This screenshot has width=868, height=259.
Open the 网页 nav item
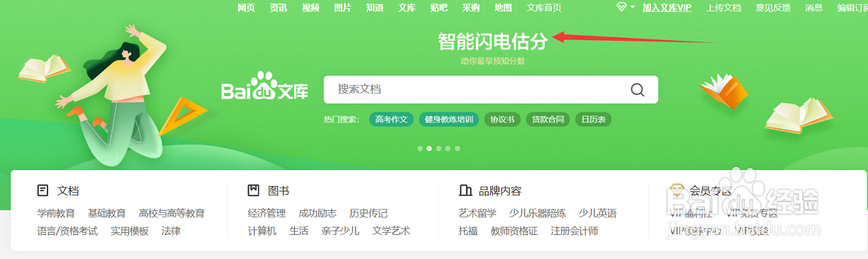point(246,8)
